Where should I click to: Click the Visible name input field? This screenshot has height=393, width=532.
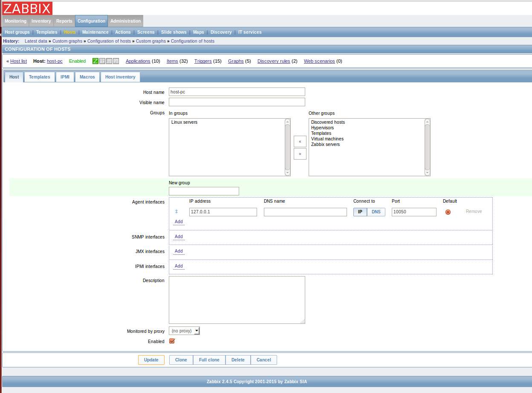237,102
